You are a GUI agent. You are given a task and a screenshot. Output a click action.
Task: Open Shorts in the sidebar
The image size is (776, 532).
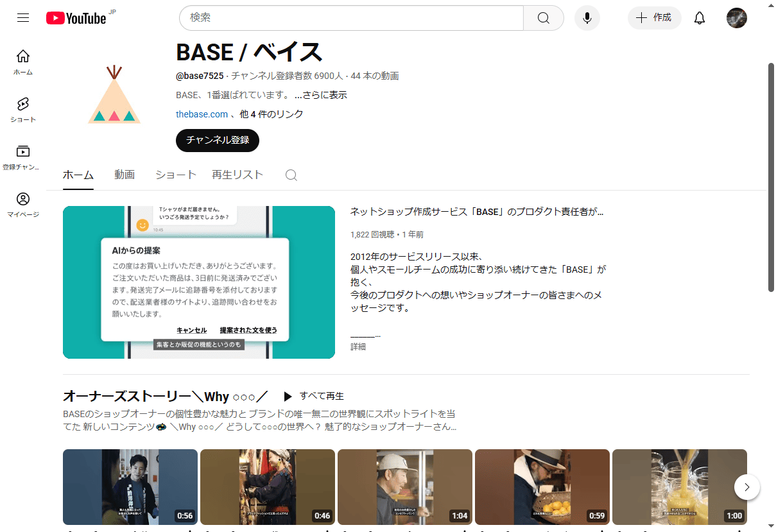(x=23, y=110)
